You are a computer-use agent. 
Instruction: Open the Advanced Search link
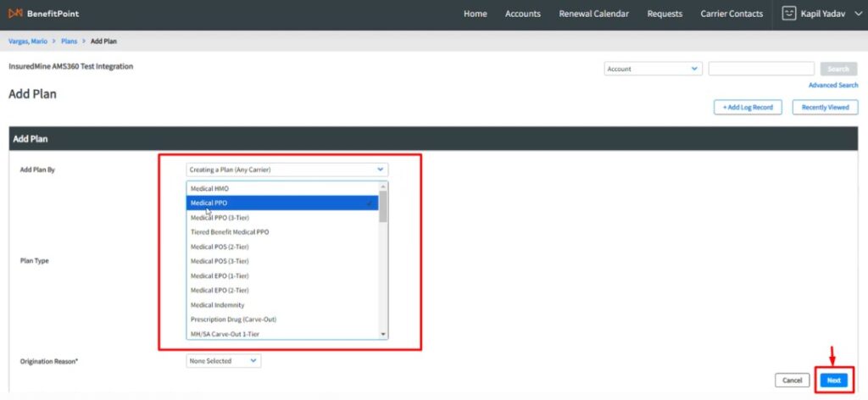832,85
